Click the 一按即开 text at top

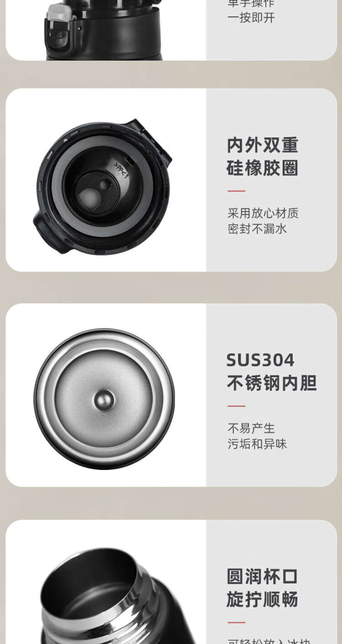(251, 18)
